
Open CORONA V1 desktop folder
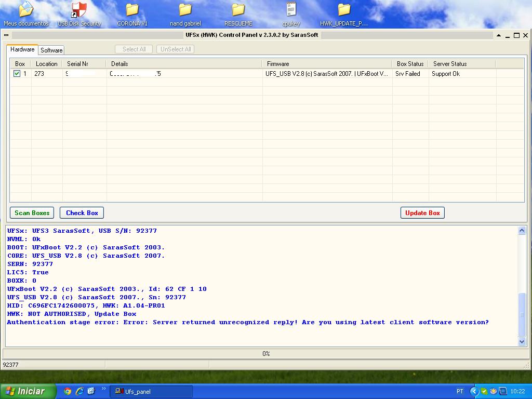click(x=132, y=14)
